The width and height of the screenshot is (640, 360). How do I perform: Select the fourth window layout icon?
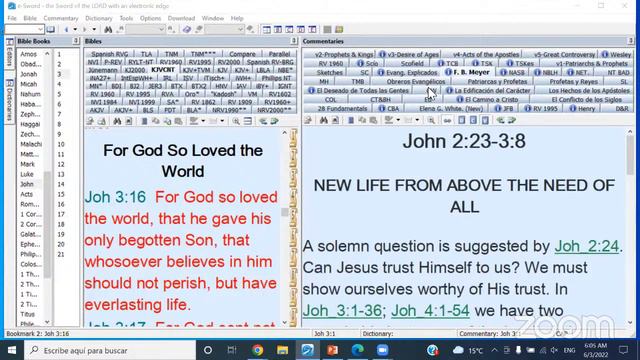pyautogui.click(x=301, y=29)
